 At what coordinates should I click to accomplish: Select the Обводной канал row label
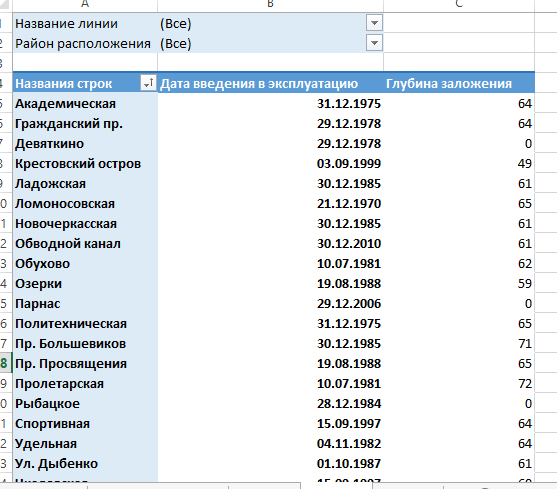(x=85, y=244)
